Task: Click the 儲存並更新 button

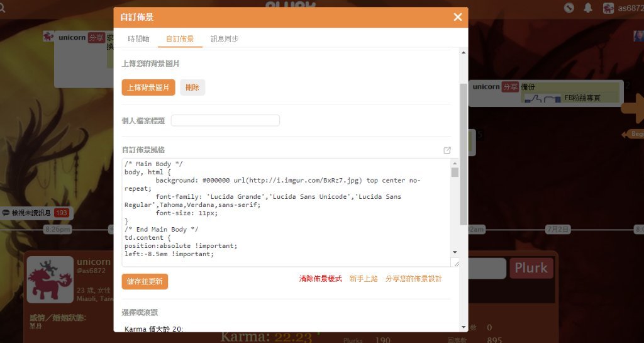Action: click(145, 281)
